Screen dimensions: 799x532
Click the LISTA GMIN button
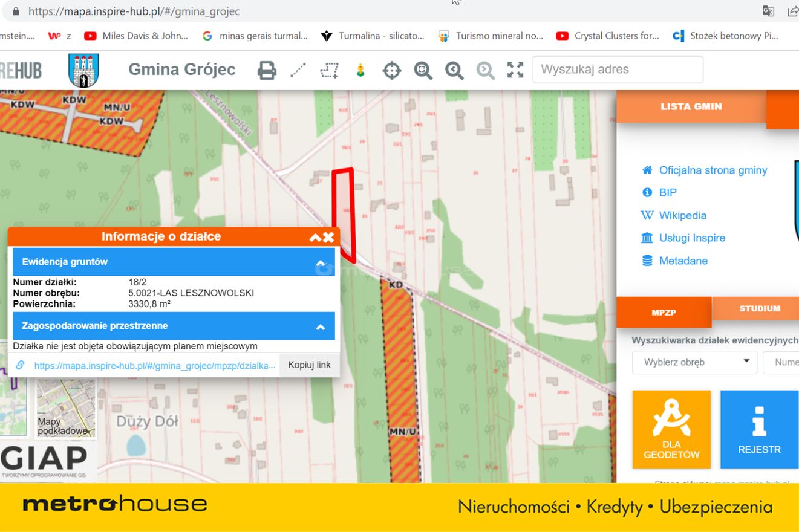click(x=691, y=106)
